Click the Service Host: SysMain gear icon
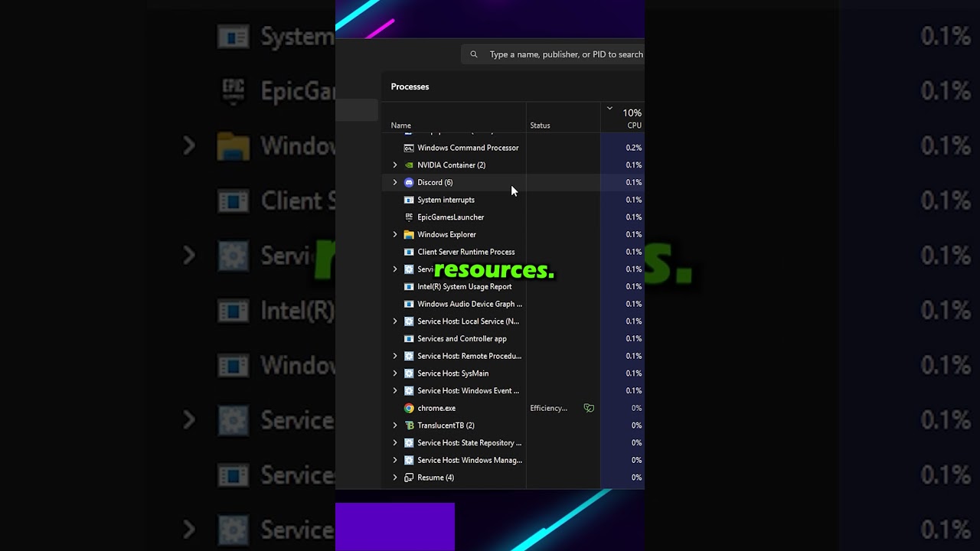 [409, 373]
